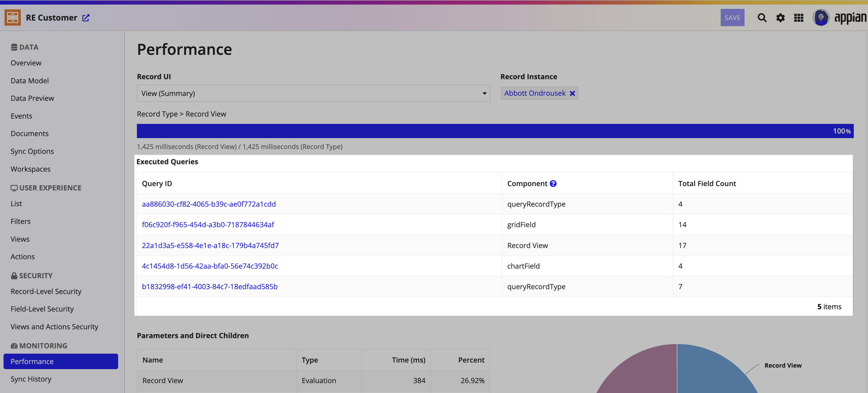868x393 pixels.
Task: Click the user profile avatar
Action: pyautogui.click(x=821, y=18)
